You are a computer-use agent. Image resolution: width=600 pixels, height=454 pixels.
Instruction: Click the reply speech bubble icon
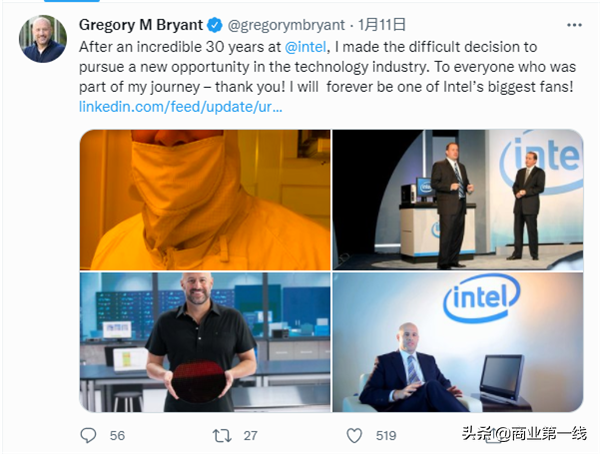[88, 435]
